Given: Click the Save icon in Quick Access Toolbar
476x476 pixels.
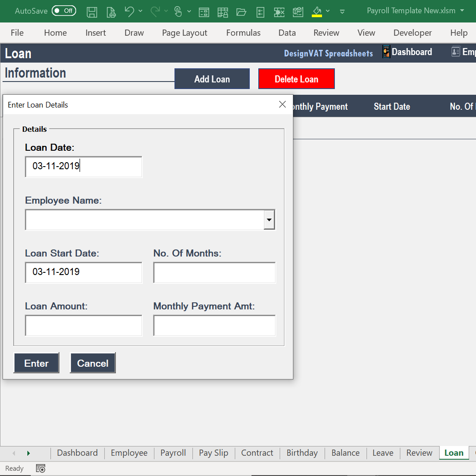Looking at the screenshot, I should tap(92, 12).
